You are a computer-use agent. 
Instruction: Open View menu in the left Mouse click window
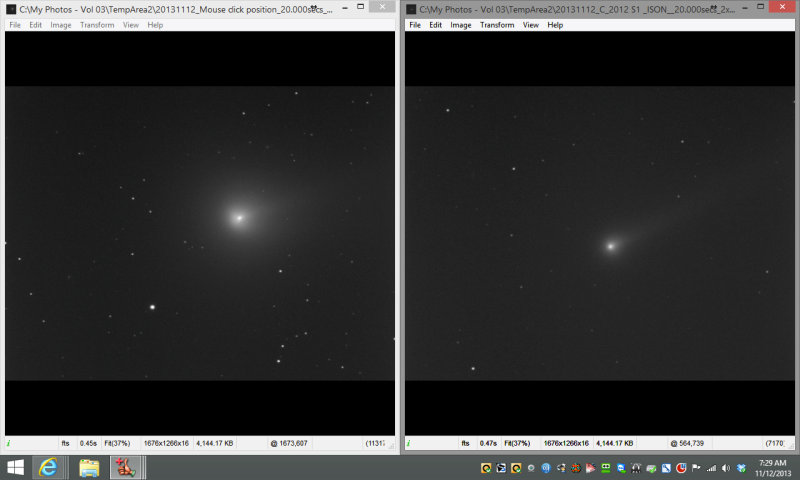[x=131, y=25]
